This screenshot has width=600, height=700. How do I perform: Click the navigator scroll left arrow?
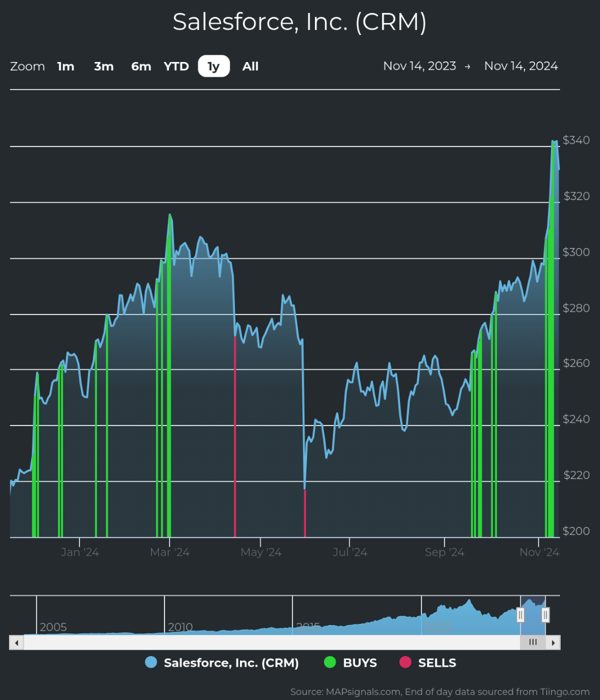[16, 643]
